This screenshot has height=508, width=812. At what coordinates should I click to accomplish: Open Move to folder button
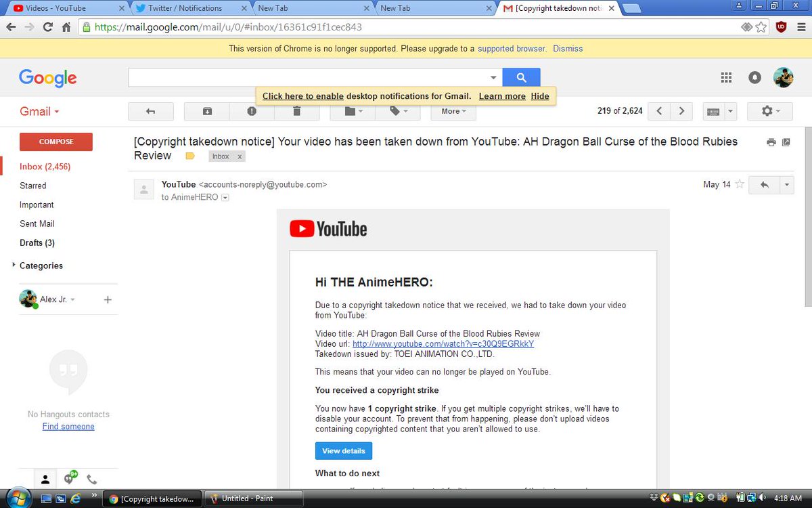[353, 111]
